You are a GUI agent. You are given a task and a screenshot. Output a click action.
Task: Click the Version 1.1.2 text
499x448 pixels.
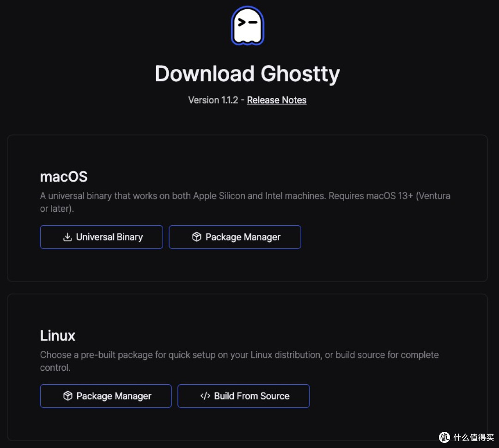click(x=213, y=100)
